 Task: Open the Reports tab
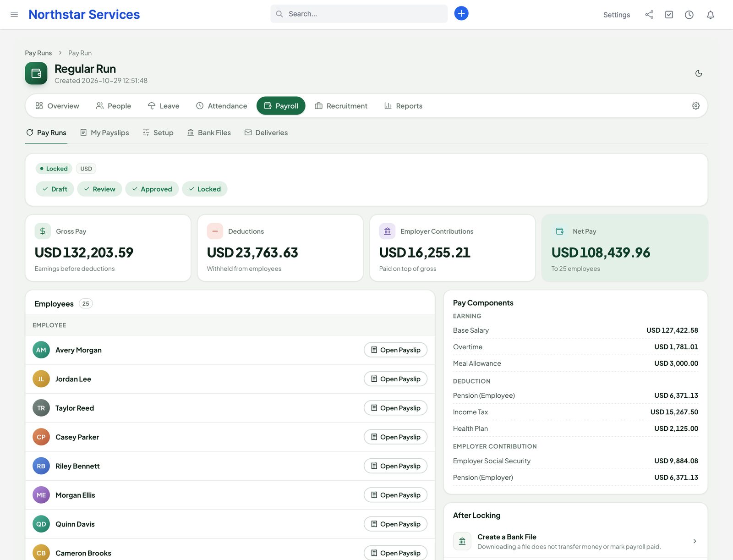coord(403,106)
